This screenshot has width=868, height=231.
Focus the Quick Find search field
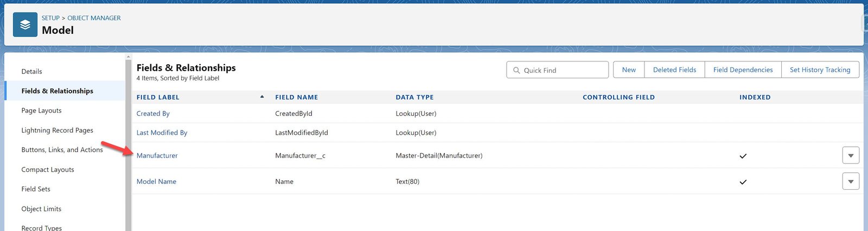557,70
